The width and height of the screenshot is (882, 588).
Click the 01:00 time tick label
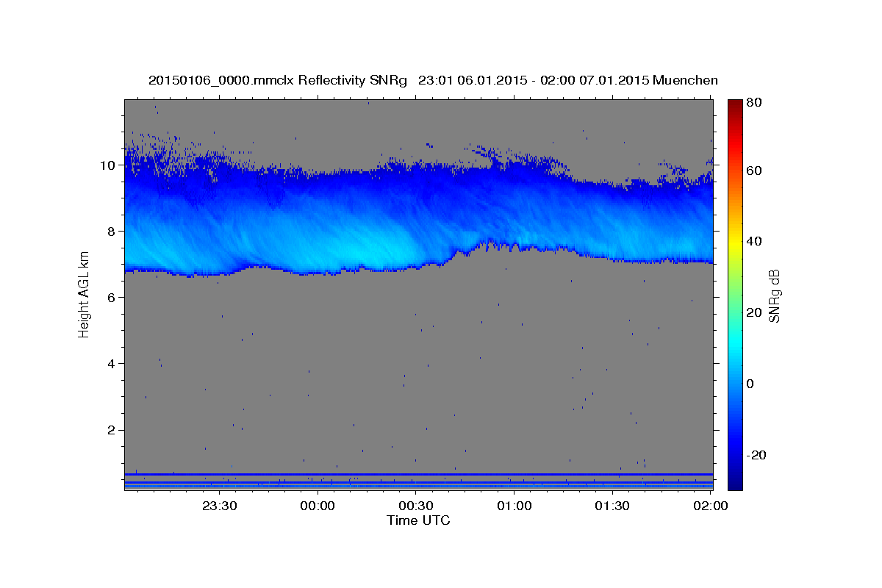(x=514, y=506)
